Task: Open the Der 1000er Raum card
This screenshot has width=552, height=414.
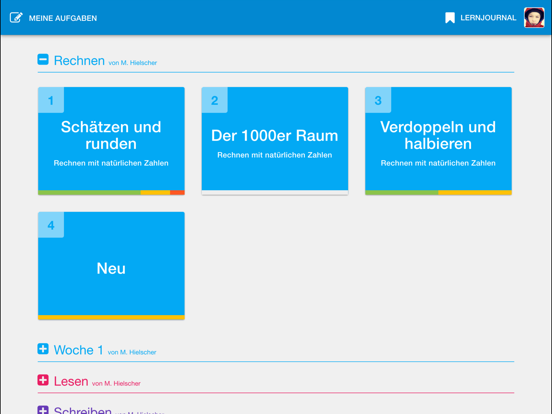Action: [x=275, y=141]
